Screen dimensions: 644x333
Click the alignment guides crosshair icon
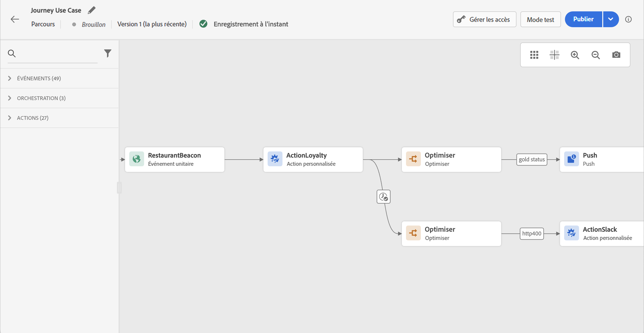coord(554,55)
